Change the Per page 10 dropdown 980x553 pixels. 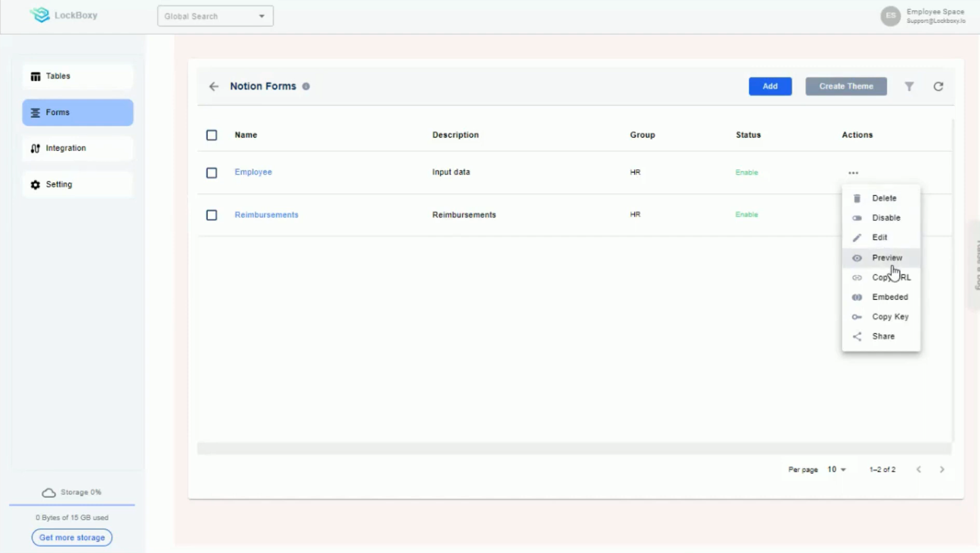pos(837,469)
